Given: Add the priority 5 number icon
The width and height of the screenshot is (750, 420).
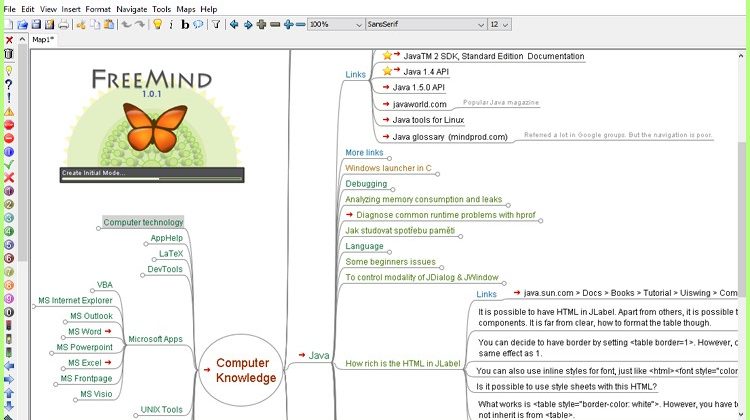Looking at the screenshot, I should click(x=9, y=245).
